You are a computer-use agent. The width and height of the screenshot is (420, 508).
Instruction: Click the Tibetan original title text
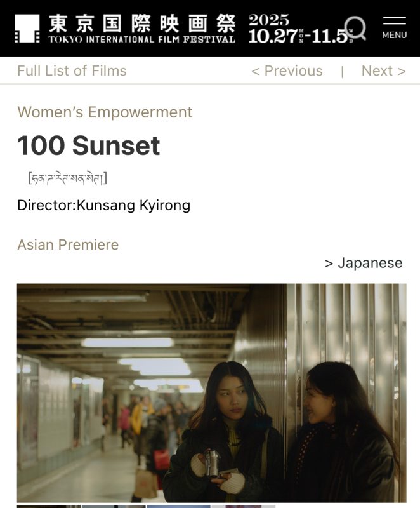(x=68, y=178)
